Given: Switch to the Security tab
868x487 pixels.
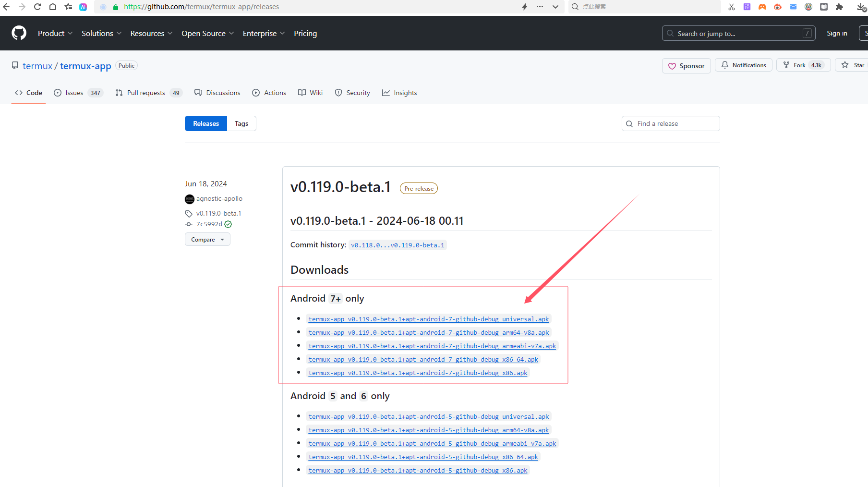Looking at the screenshot, I should [x=352, y=93].
